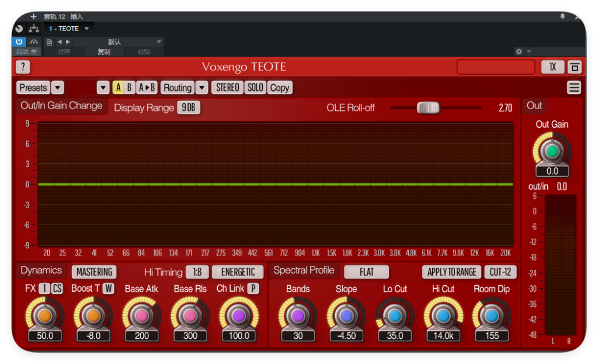
Task: Expand the 默认 preset dropdown
Action: 118,42
